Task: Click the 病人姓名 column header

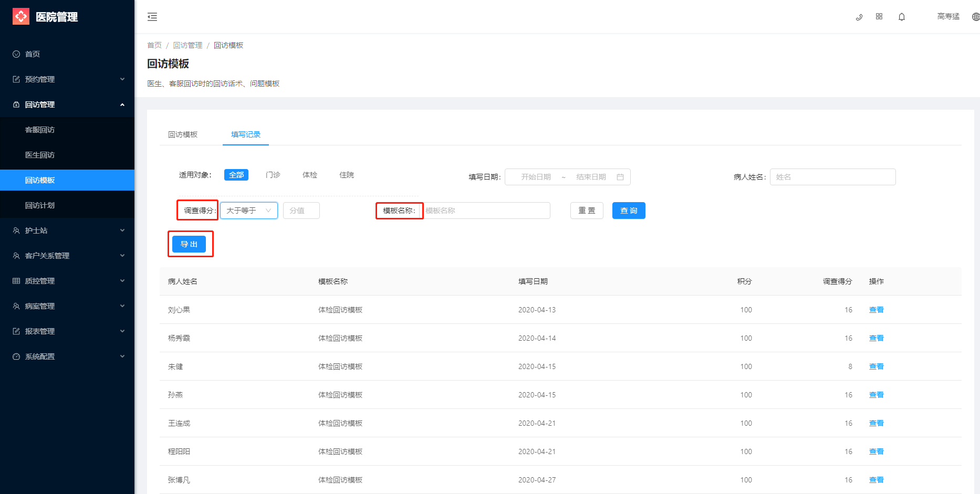Action: 183,281
